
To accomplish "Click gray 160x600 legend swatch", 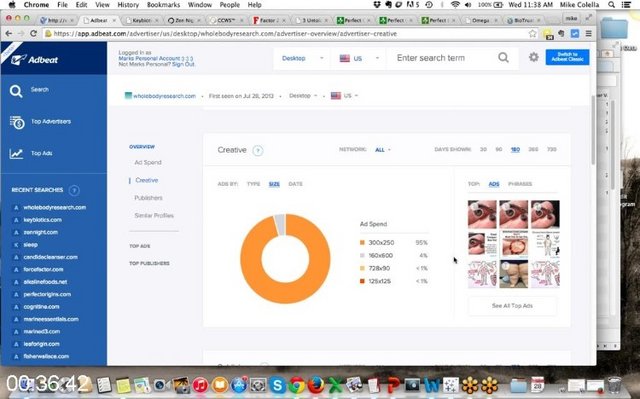I will [362, 256].
